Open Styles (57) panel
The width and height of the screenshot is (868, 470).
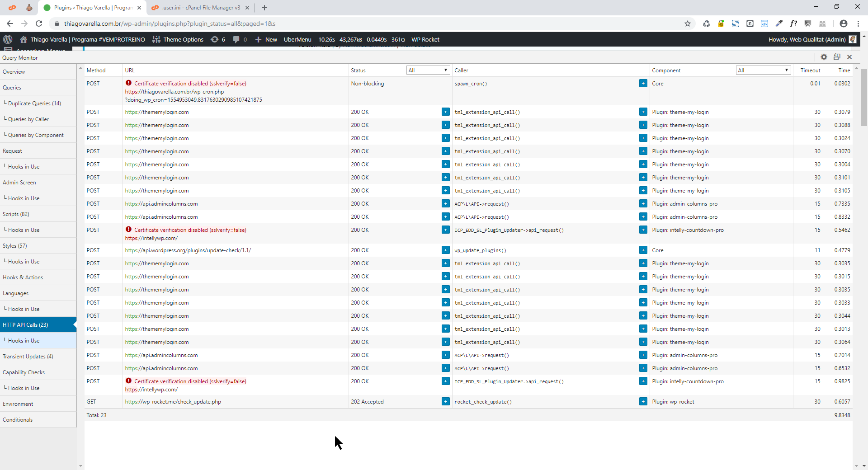tap(38, 246)
